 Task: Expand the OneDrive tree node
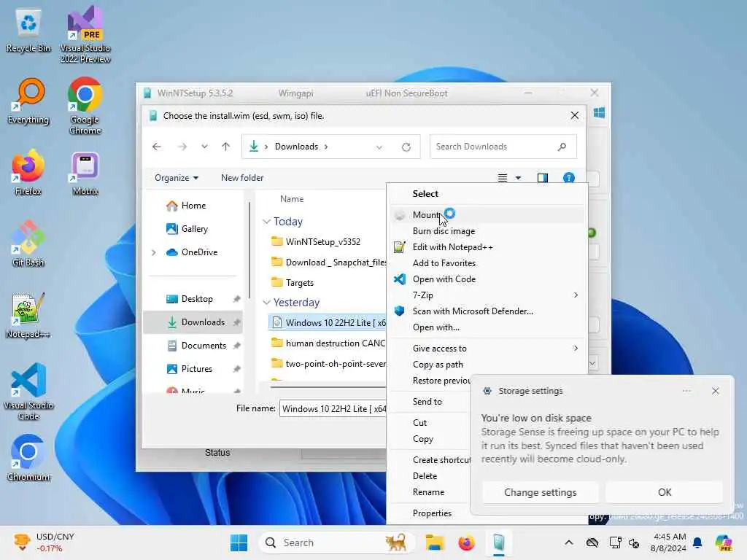(x=154, y=252)
